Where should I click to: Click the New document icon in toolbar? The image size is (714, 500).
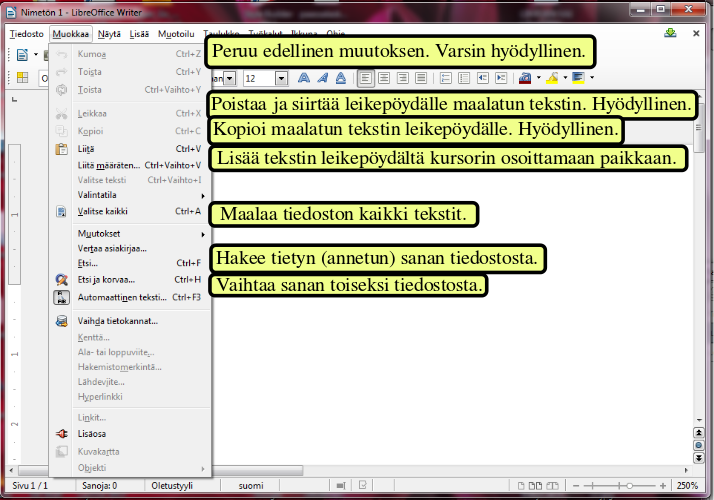pos(22,55)
